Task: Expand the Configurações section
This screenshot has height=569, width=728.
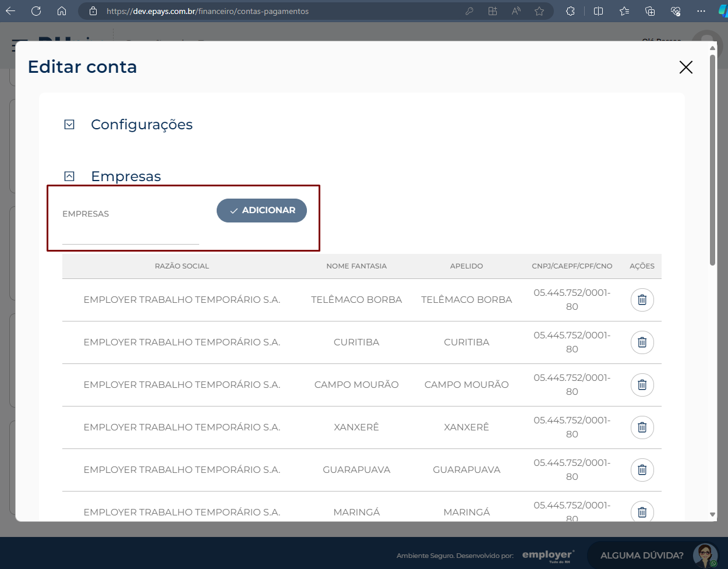Action: tap(69, 125)
